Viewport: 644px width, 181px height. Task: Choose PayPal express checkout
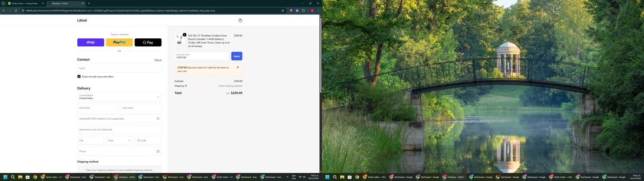(x=119, y=42)
